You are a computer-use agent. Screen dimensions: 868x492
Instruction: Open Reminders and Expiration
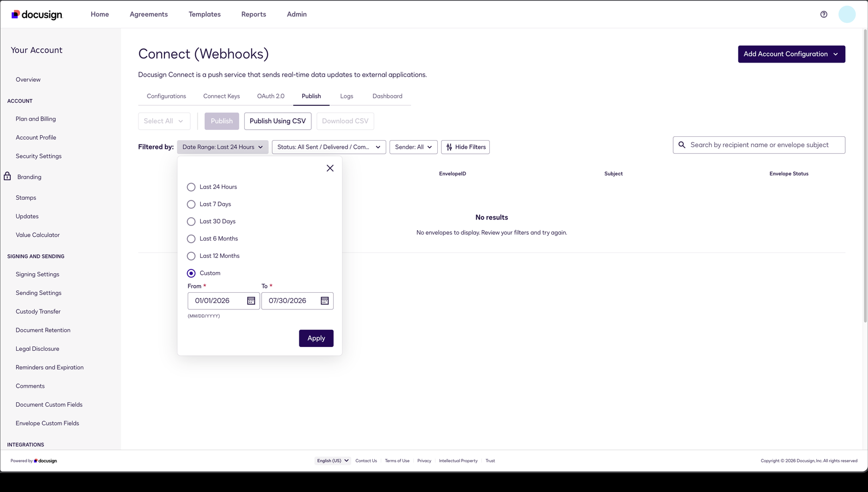point(50,368)
